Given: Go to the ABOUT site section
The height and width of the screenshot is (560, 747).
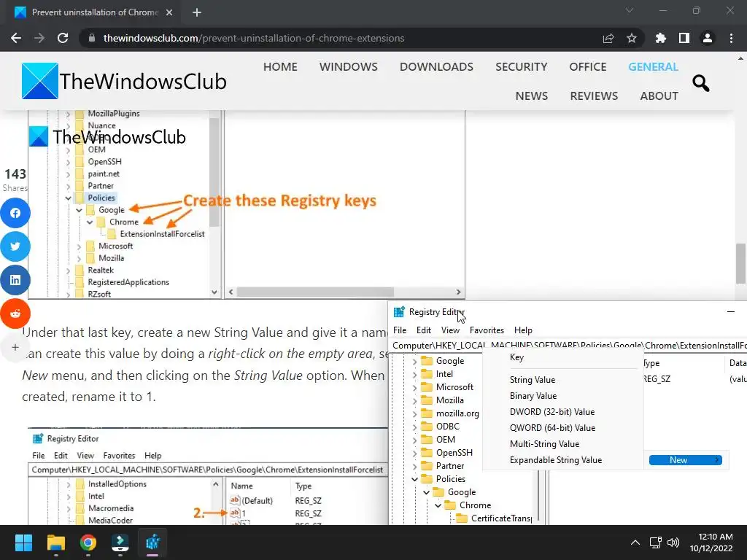Looking at the screenshot, I should tap(659, 96).
